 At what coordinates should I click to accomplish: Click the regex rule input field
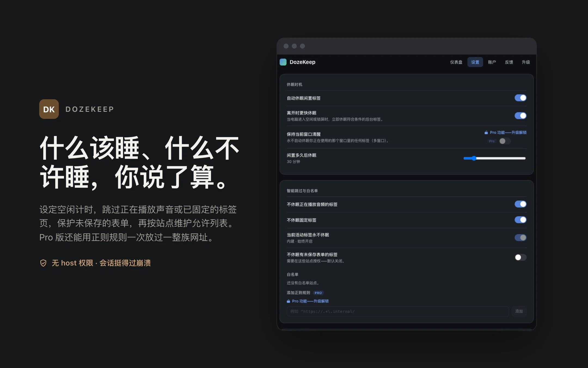[x=398, y=311]
